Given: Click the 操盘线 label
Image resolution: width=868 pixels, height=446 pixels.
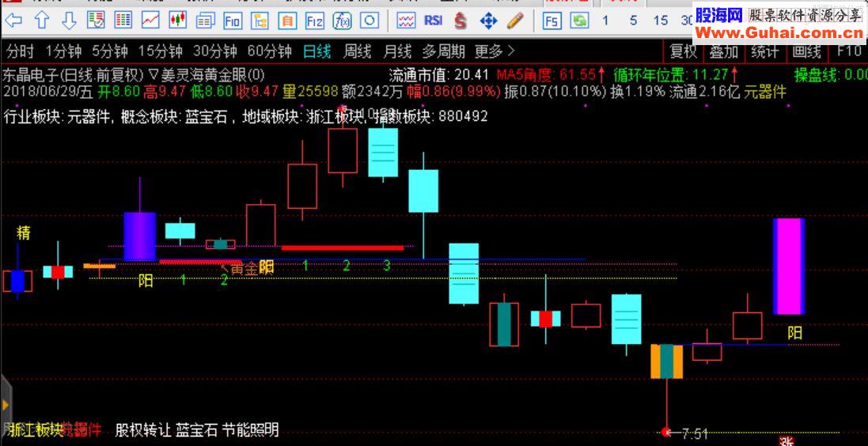Looking at the screenshot, I should pyautogui.click(x=816, y=74).
